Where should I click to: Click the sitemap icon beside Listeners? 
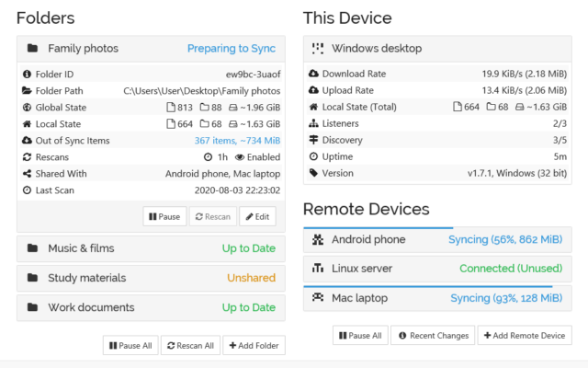pyautogui.click(x=313, y=123)
